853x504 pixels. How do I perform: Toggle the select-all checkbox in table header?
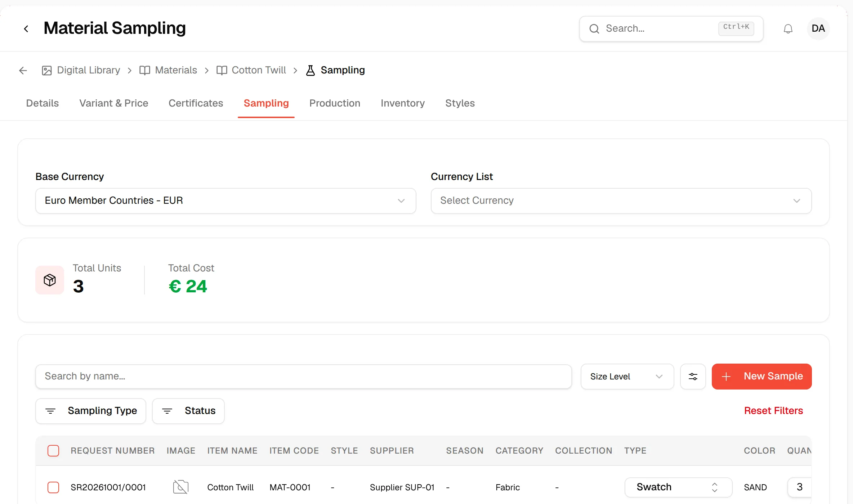pos(53,451)
